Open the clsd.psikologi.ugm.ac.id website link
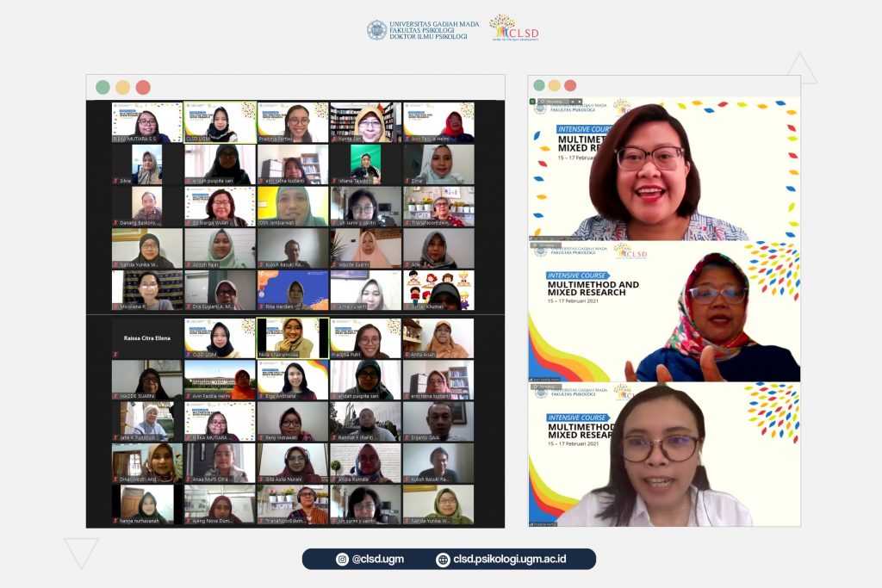The width and height of the screenshot is (882, 588). pyautogui.click(x=510, y=560)
